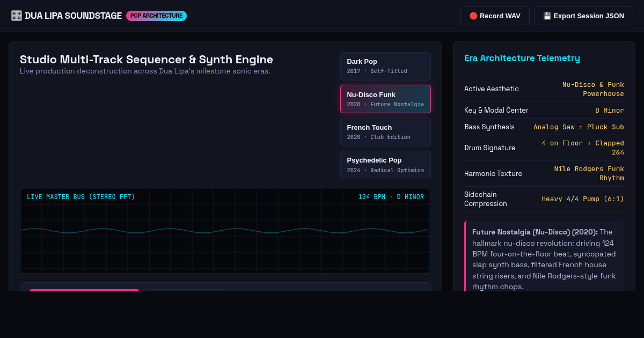Click Heavy 4/4 Pump (6:1) value

tap(583, 199)
